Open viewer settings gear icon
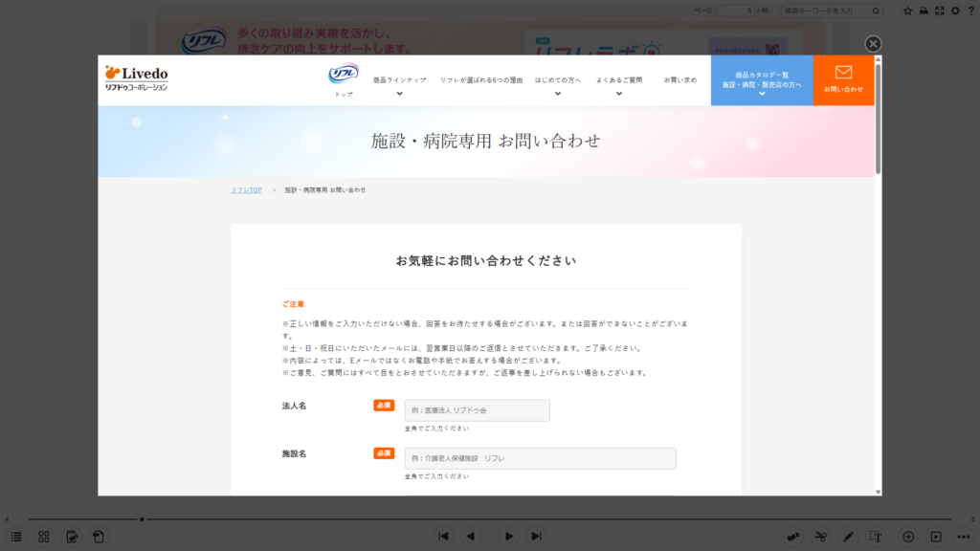Viewport: 980px width, 551px height. tap(955, 11)
